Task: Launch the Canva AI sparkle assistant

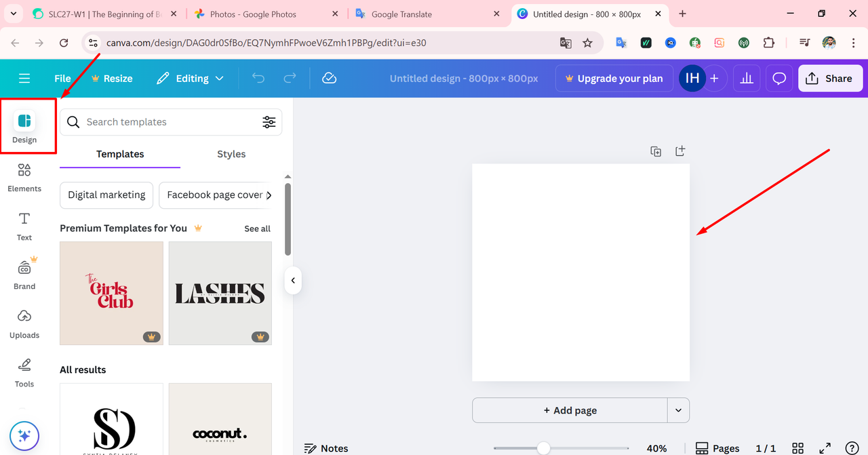Action: click(24, 435)
